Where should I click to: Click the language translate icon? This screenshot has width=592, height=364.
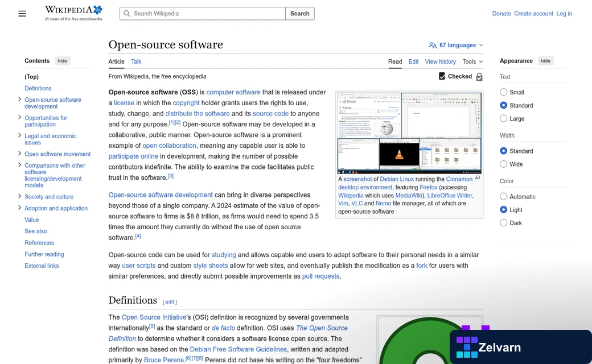433,45
